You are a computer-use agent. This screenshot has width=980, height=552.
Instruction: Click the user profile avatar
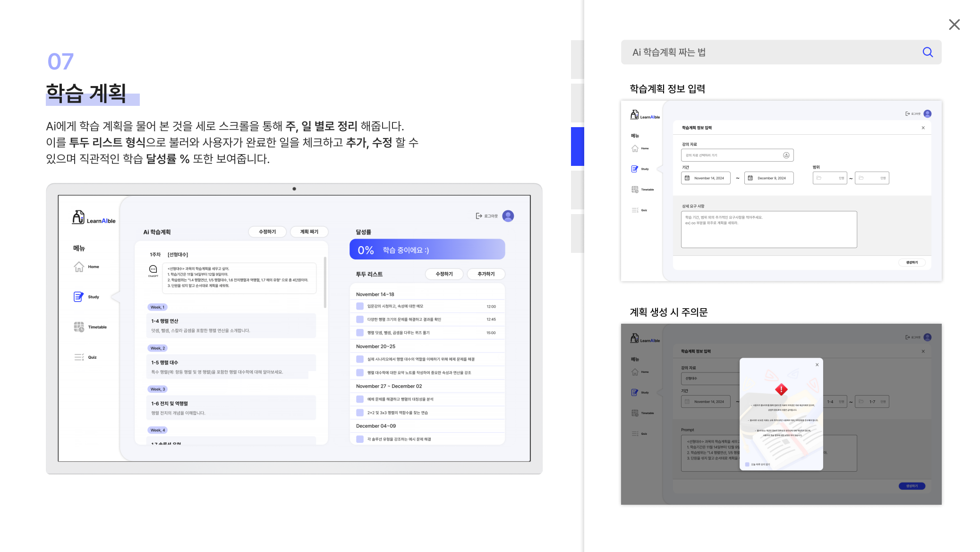pos(508,216)
